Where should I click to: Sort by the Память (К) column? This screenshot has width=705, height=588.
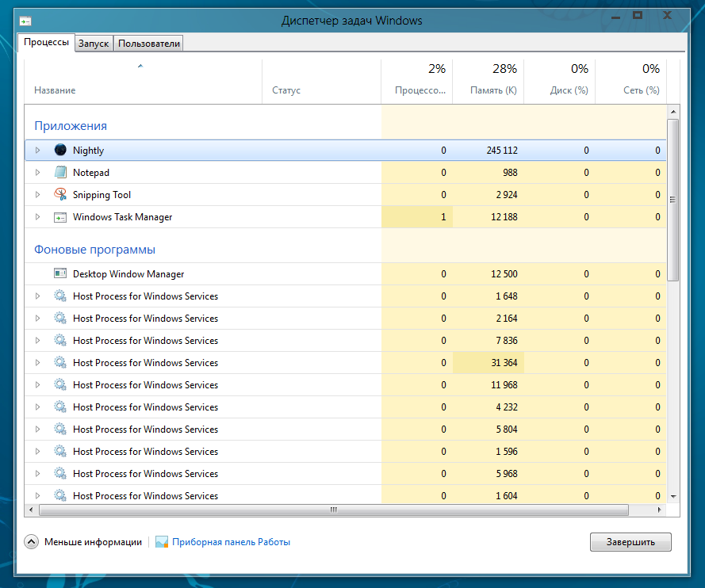coord(489,82)
